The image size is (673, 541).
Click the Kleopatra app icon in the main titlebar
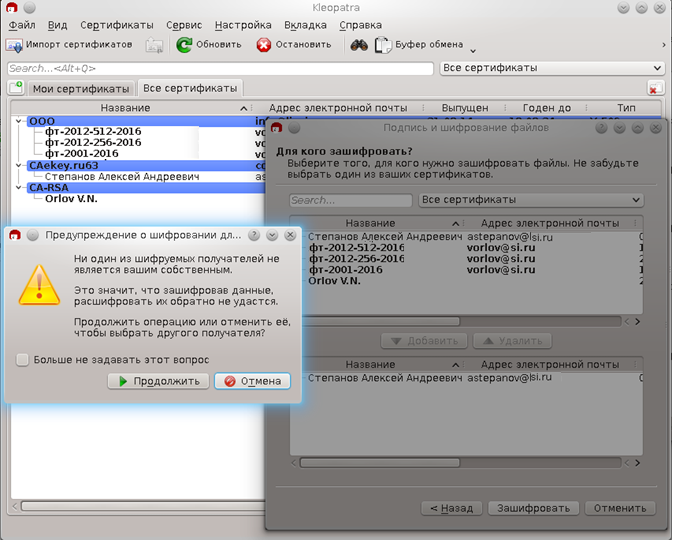click(12, 7)
